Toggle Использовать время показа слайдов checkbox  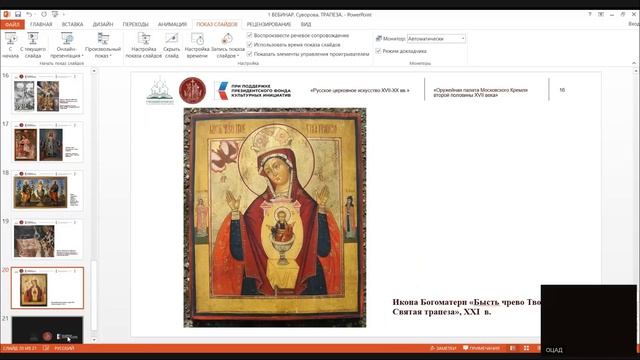[x=250, y=44]
